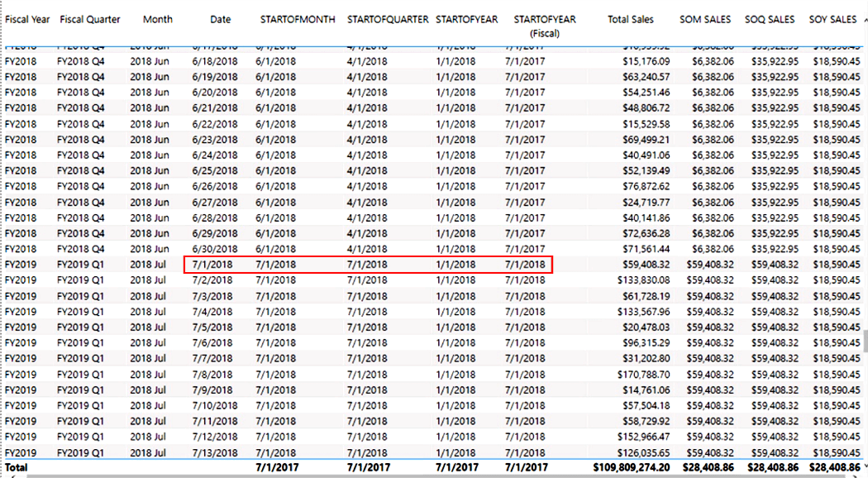Click the grand total $109,809,274.20

tap(632, 467)
